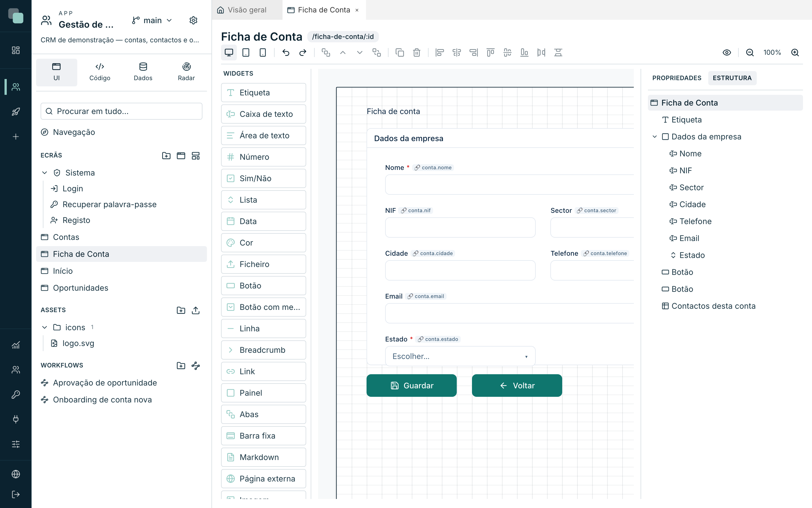The height and width of the screenshot is (508, 812).
Task: Open the apps grid in left rail
Action: click(16, 51)
